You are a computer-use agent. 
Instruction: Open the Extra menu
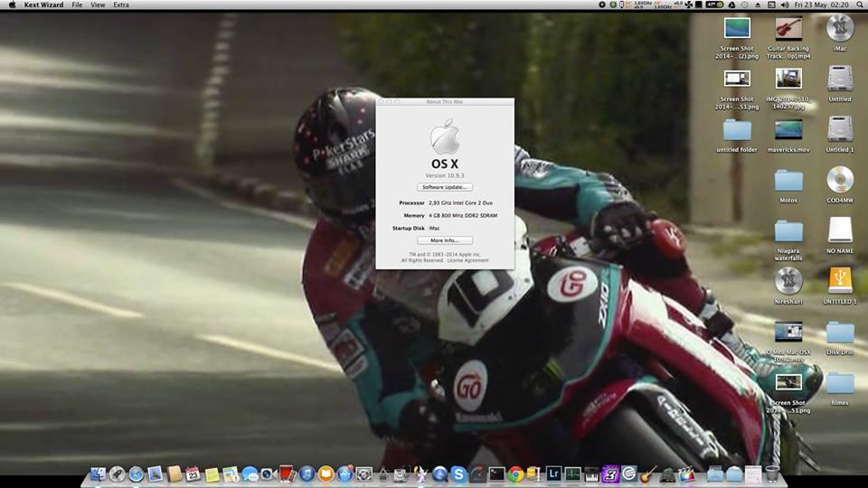(121, 5)
